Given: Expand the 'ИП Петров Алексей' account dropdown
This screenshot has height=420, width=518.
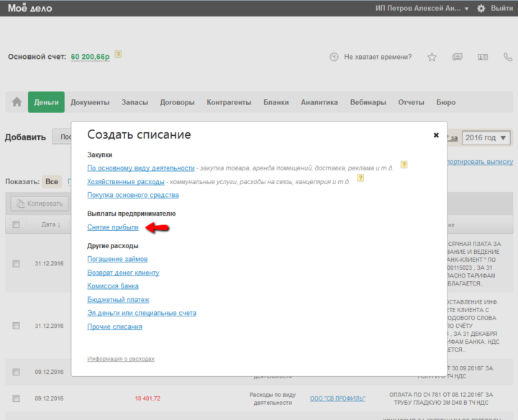Looking at the screenshot, I should point(422,8).
